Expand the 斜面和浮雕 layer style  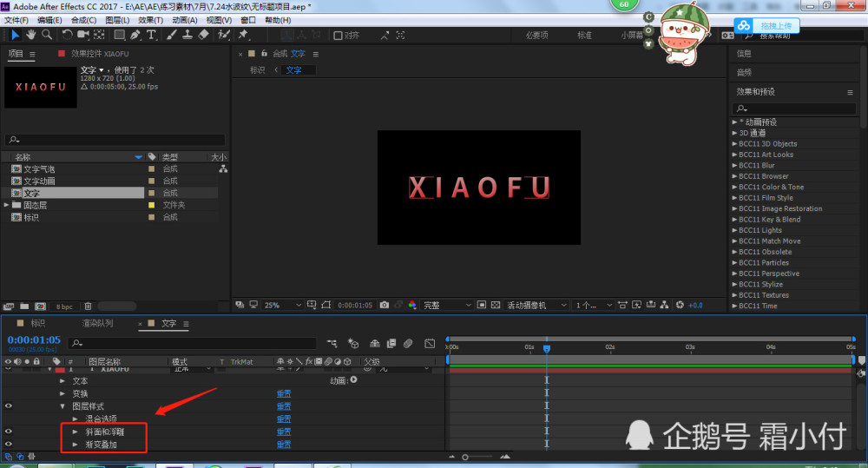(x=76, y=432)
